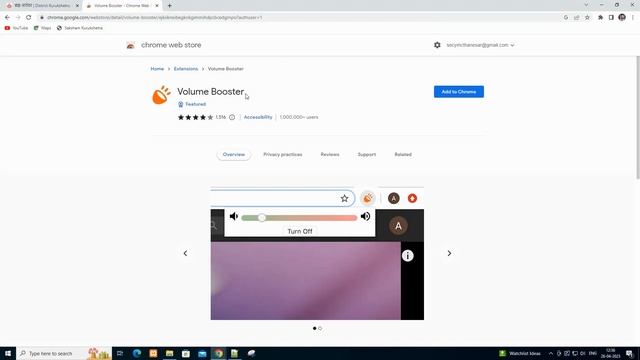Click the taskbar search box
640x360 pixels.
(64, 353)
